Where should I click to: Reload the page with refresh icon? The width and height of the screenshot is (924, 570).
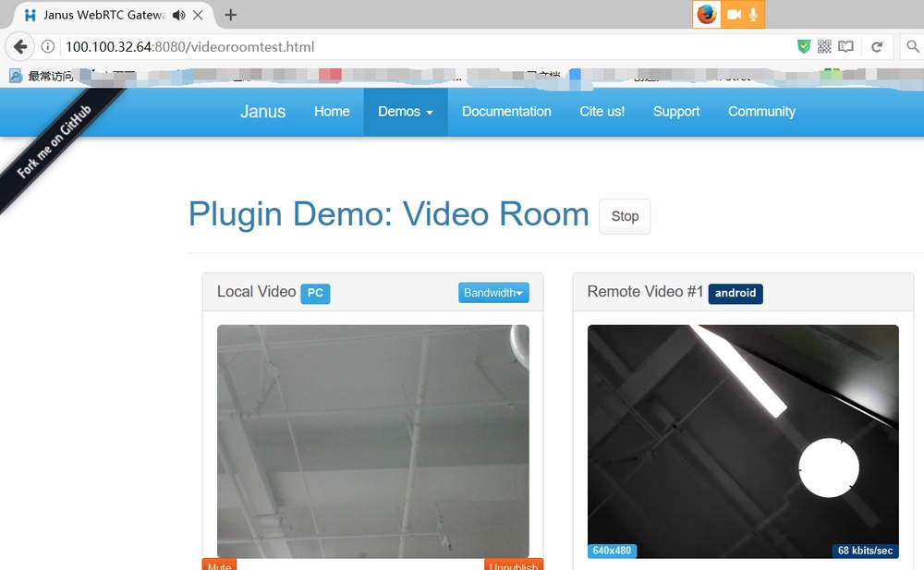pos(877,46)
